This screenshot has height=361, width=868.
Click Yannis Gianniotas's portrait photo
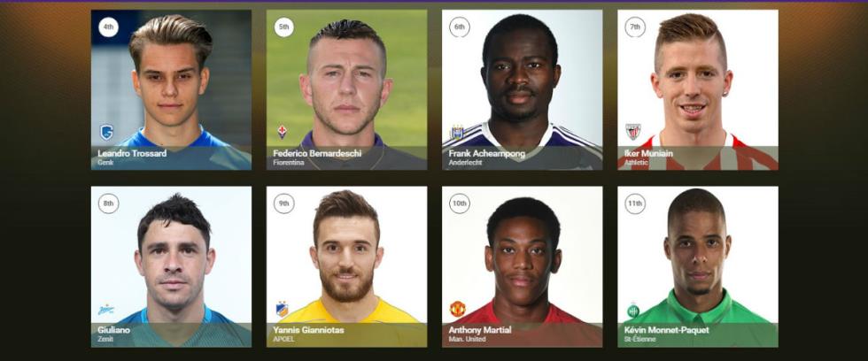(x=346, y=266)
